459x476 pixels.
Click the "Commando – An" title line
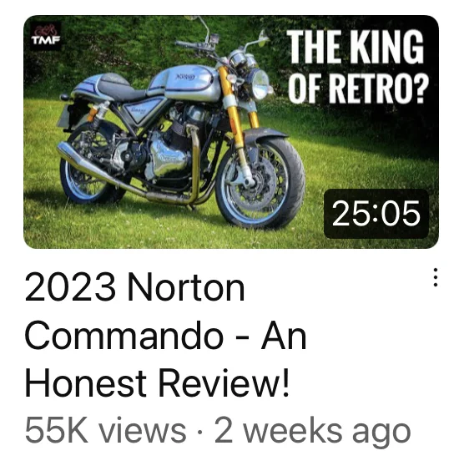point(165,336)
